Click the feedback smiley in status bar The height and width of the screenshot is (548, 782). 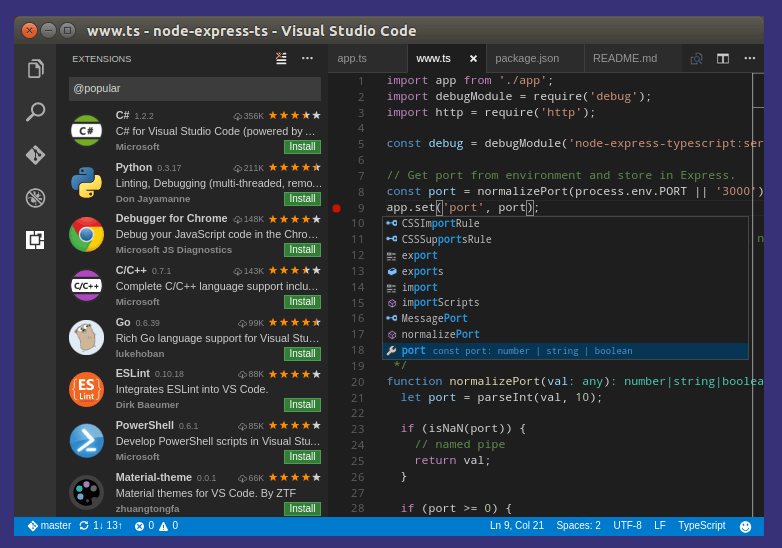(745, 526)
